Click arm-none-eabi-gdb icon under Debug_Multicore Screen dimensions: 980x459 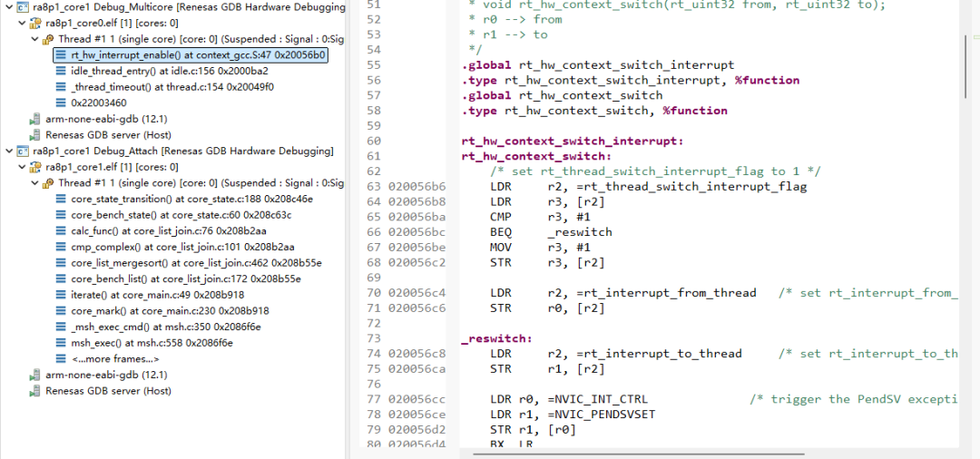tap(35, 119)
